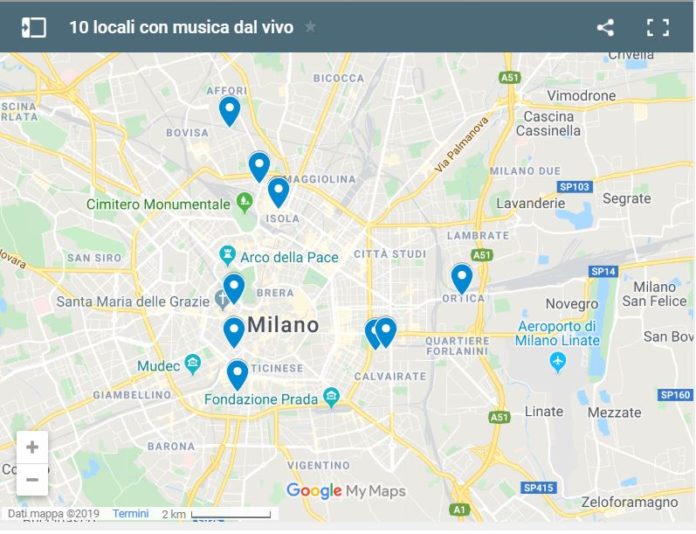
Task: Open the Termini link
Action: pos(130,514)
